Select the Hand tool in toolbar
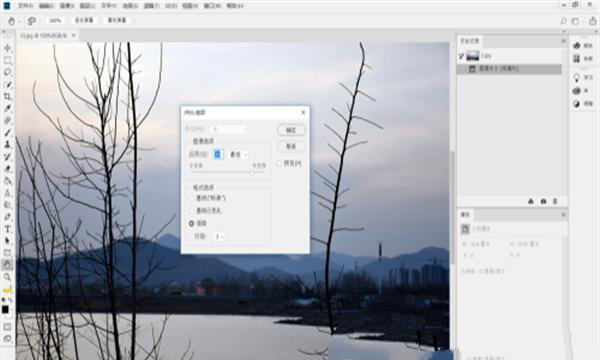The width and height of the screenshot is (600, 360). pyautogui.click(x=8, y=265)
